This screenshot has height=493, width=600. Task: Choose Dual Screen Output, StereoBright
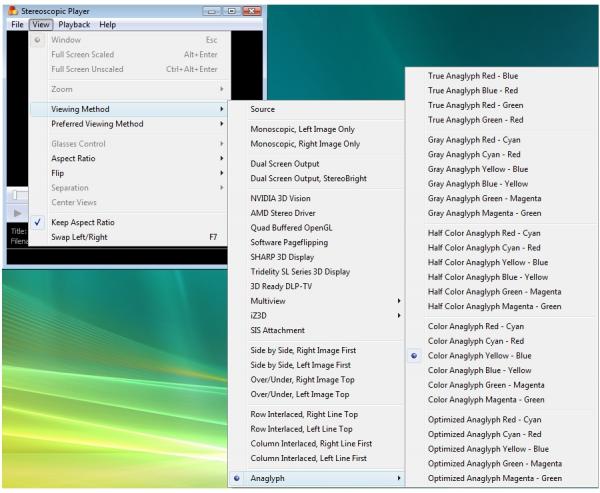316,178
